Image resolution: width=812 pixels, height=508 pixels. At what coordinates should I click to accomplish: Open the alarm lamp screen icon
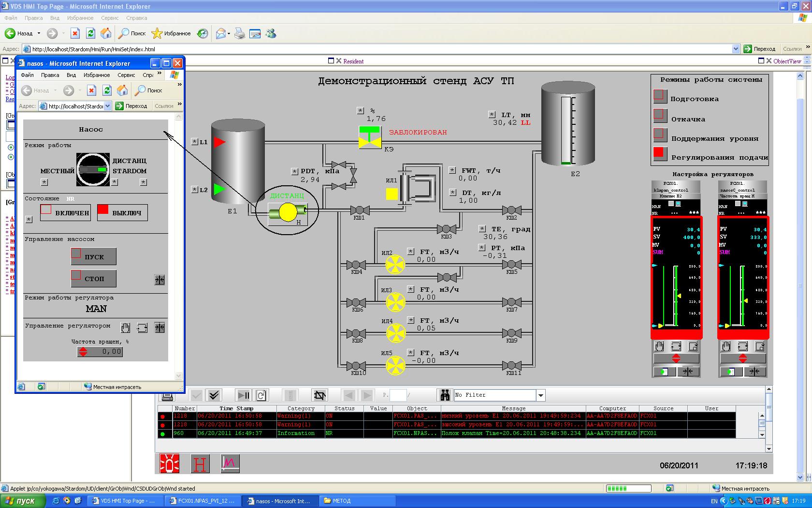tap(170, 463)
